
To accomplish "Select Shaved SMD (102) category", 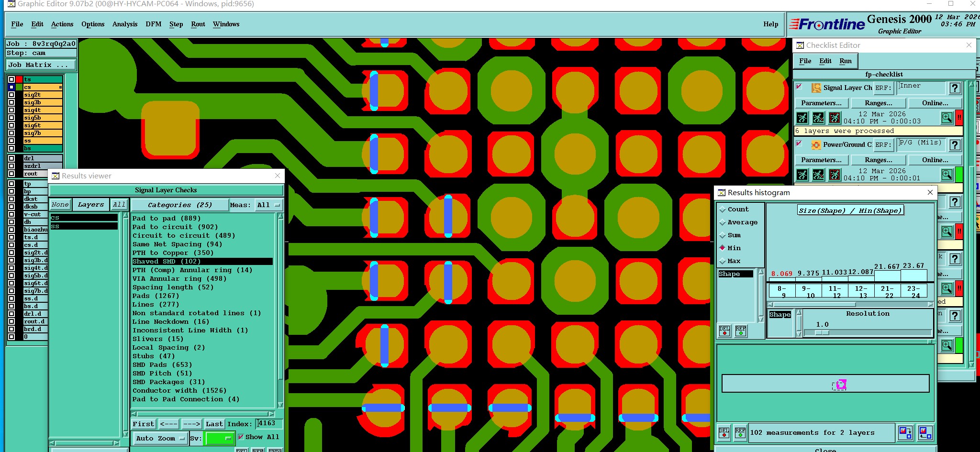I will [202, 262].
